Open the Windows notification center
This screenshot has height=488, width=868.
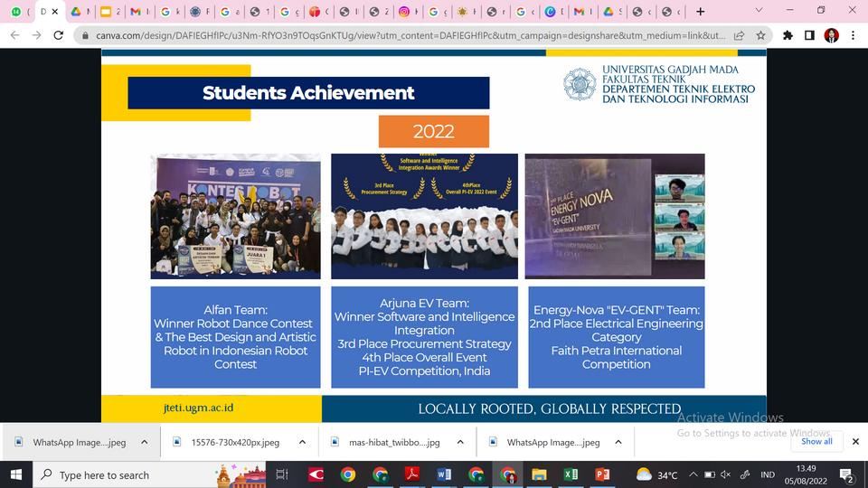point(846,474)
